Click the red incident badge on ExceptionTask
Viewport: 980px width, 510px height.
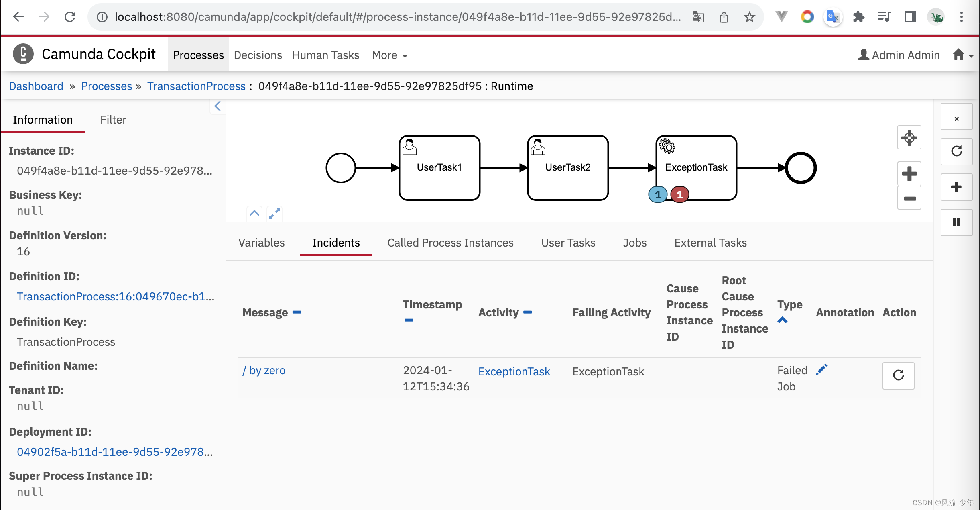click(680, 195)
